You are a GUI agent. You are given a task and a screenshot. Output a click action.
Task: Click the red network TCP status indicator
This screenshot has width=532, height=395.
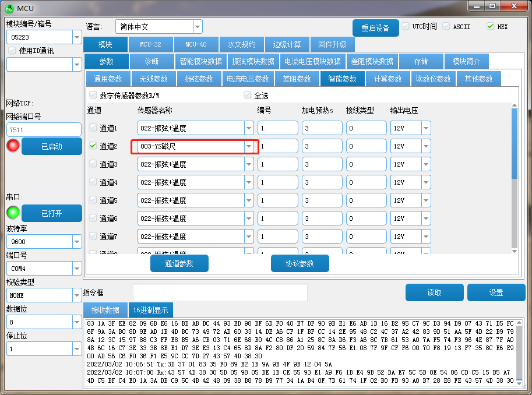point(13,146)
